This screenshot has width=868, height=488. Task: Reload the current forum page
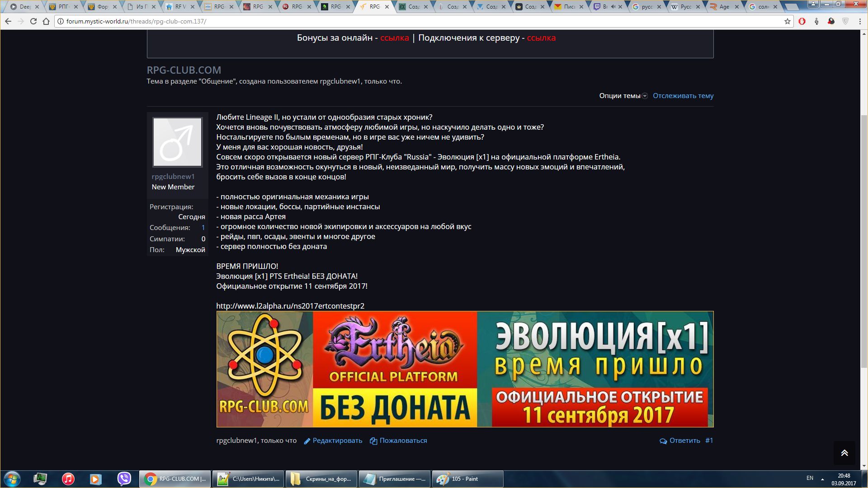pos(33,21)
